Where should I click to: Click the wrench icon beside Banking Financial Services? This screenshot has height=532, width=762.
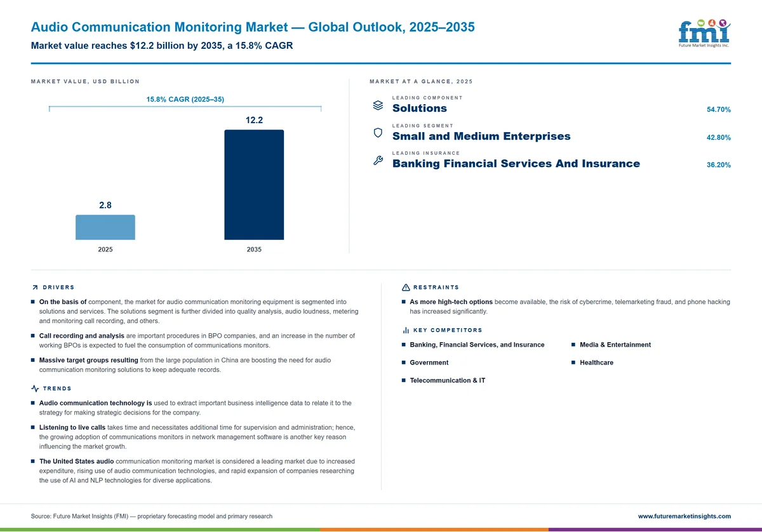378,160
